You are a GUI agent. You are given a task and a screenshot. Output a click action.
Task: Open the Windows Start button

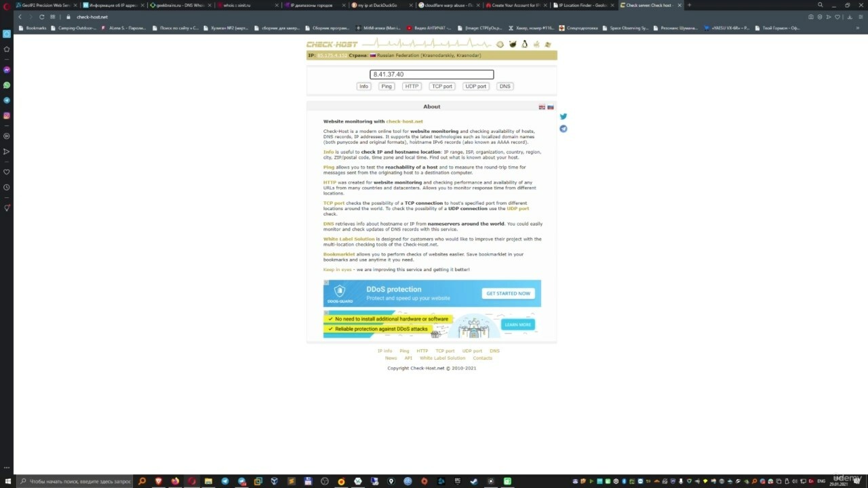click(x=7, y=481)
